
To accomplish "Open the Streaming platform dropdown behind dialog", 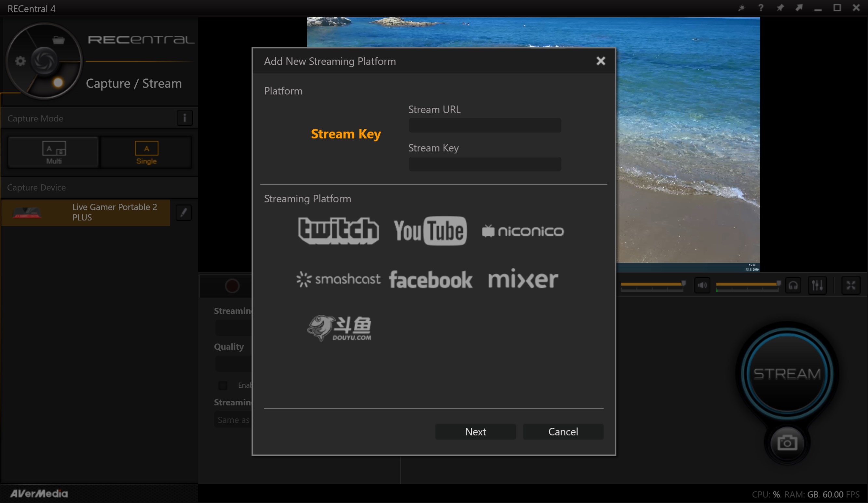I will coord(233,328).
